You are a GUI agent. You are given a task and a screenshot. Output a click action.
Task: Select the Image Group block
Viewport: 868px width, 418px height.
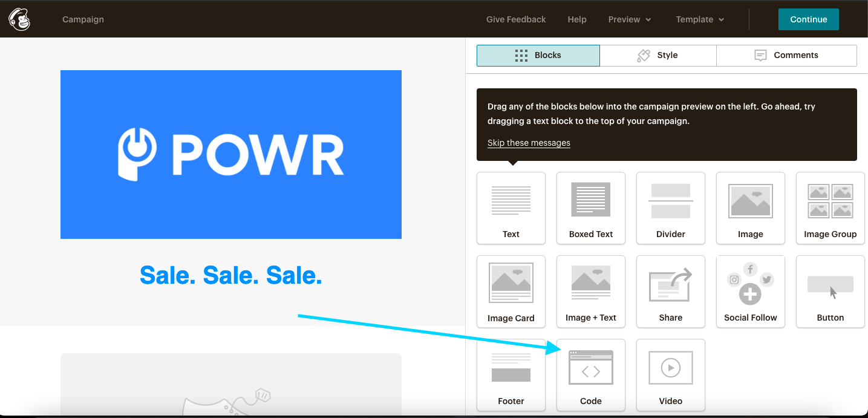point(830,208)
